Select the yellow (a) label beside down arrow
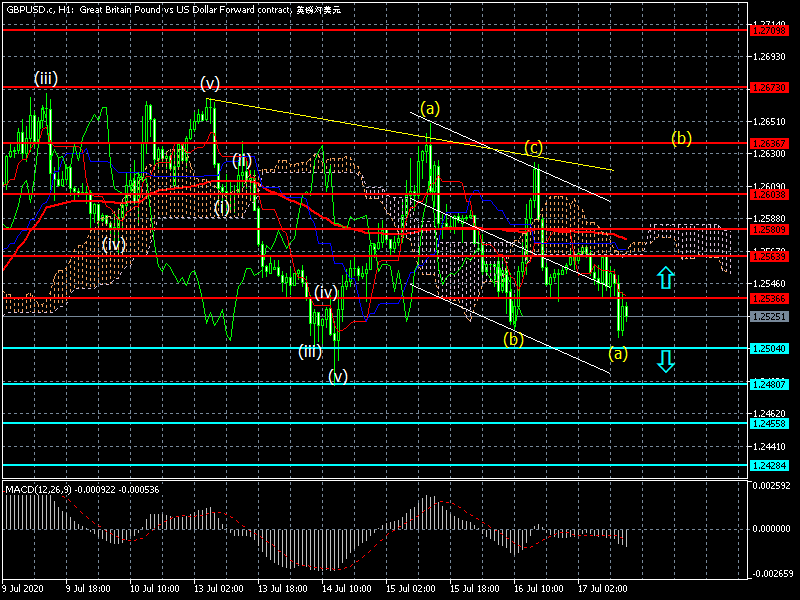The width and height of the screenshot is (800, 600). tap(618, 352)
